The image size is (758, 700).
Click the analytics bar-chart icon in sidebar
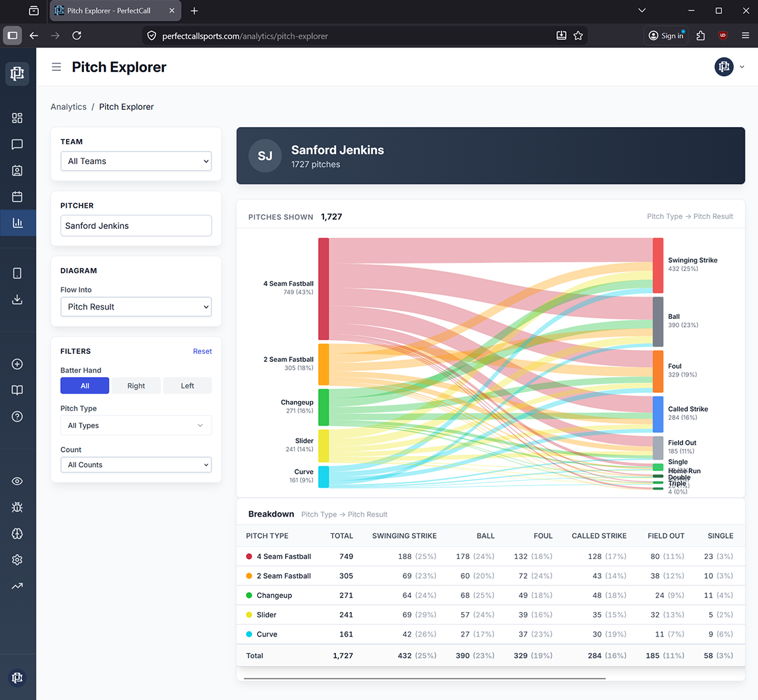[18, 223]
